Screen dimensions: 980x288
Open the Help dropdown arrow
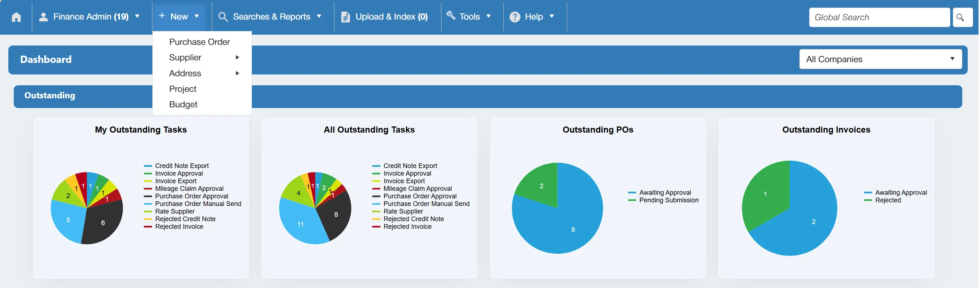[552, 16]
